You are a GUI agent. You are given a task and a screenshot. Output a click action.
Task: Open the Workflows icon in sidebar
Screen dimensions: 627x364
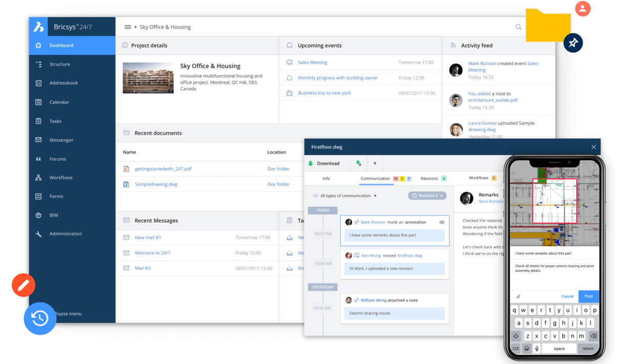tap(38, 178)
